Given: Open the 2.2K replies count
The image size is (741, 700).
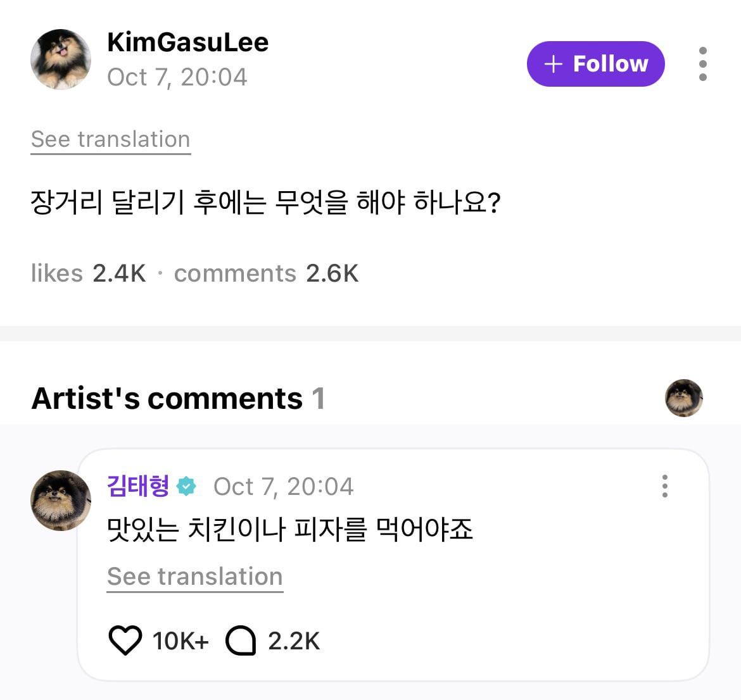Looking at the screenshot, I should pos(294,641).
